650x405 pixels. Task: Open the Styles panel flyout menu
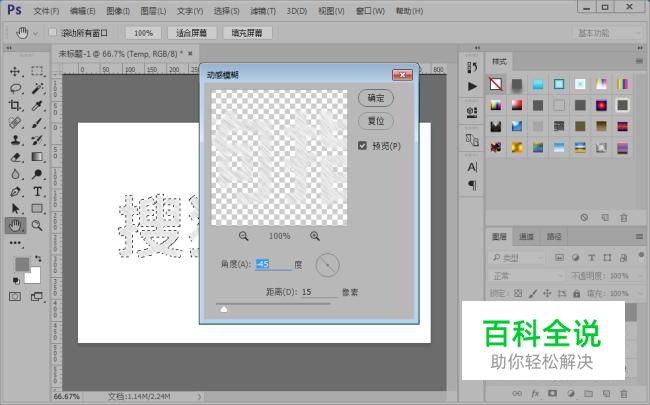click(639, 61)
